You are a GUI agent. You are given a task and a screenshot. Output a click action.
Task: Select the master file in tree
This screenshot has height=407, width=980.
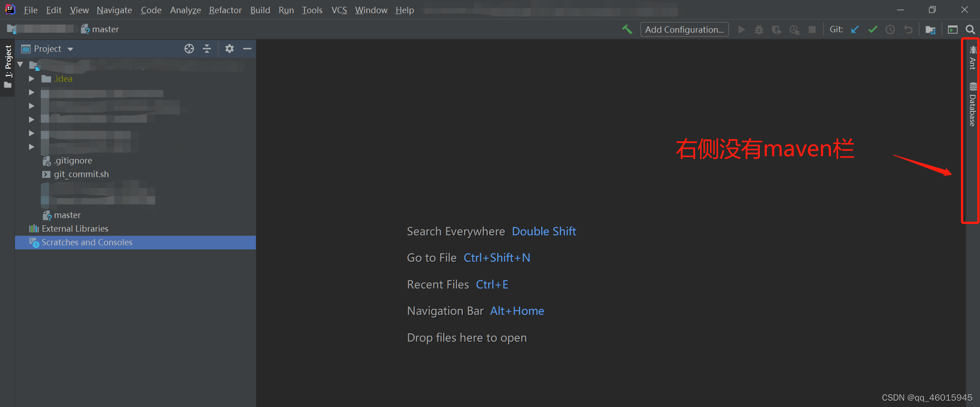(x=67, y=215)
